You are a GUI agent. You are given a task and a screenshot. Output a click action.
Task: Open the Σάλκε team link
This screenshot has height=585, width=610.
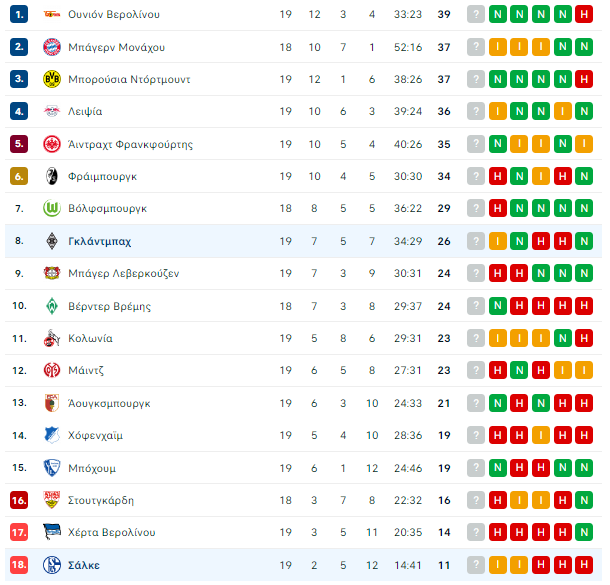pyautogui.click(x=84, y=565)
